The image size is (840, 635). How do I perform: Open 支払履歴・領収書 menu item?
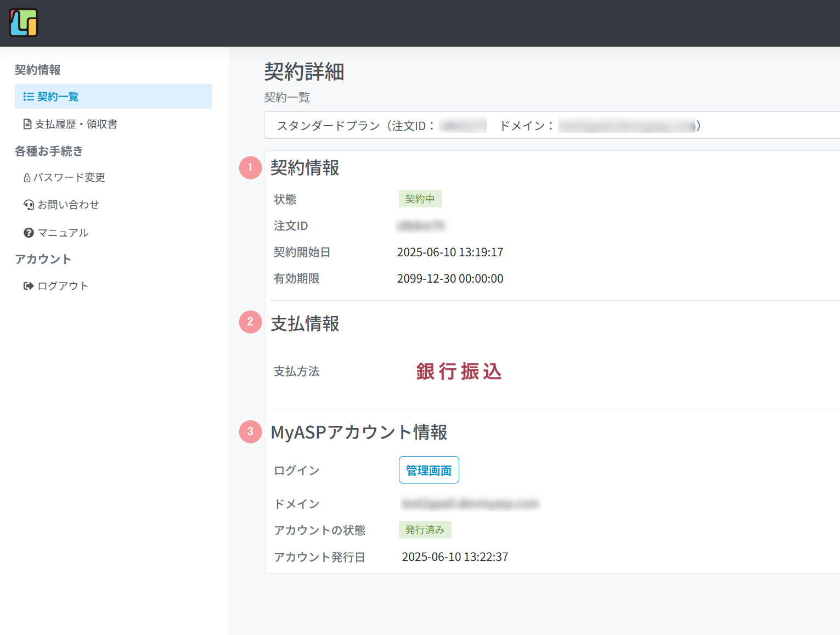(76, 124)
